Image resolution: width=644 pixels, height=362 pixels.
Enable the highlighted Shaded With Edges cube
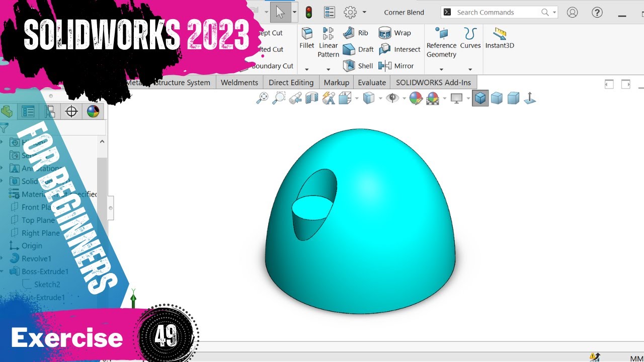[x=480, y=98]
